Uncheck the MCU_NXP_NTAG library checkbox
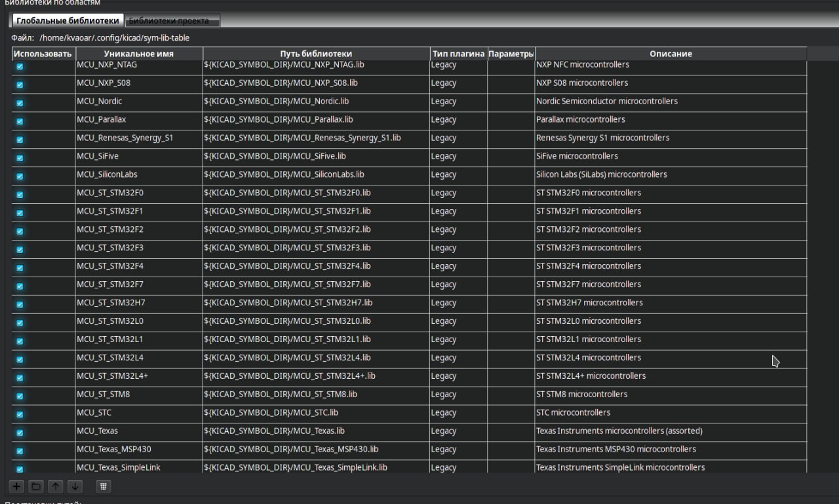Image resolution: width=839 pixels, height=504 pixels. [x=20, y=66]
